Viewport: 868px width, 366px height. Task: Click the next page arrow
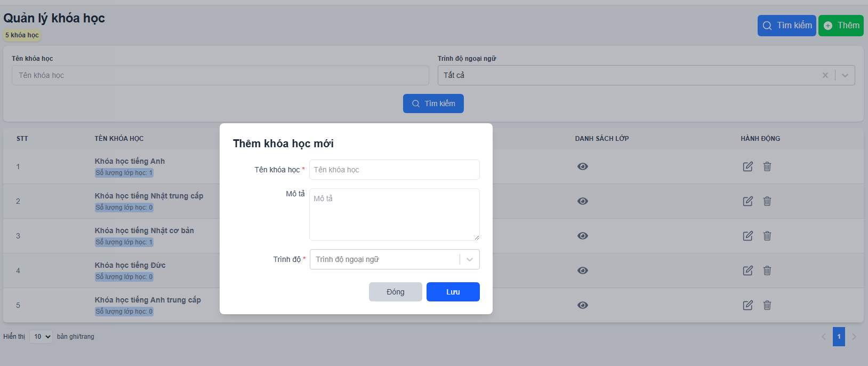854,337
